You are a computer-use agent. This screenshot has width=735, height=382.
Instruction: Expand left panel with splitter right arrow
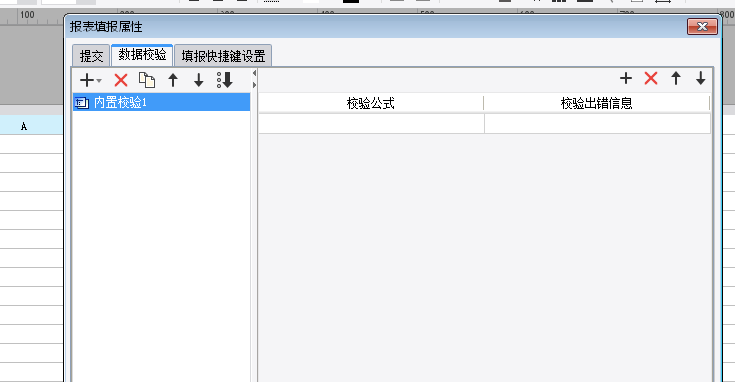pos(254,85)
